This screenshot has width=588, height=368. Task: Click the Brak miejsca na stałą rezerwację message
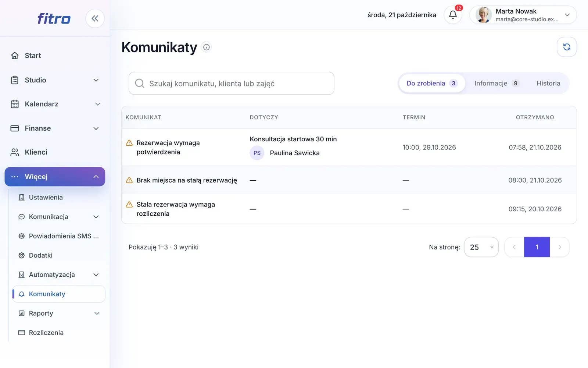coord(187,180)
